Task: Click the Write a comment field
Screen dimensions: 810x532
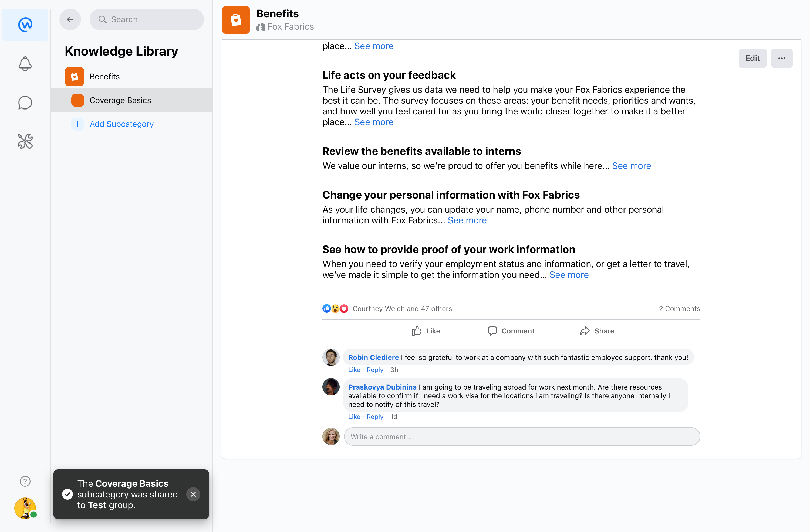Action: coord(522,436)
